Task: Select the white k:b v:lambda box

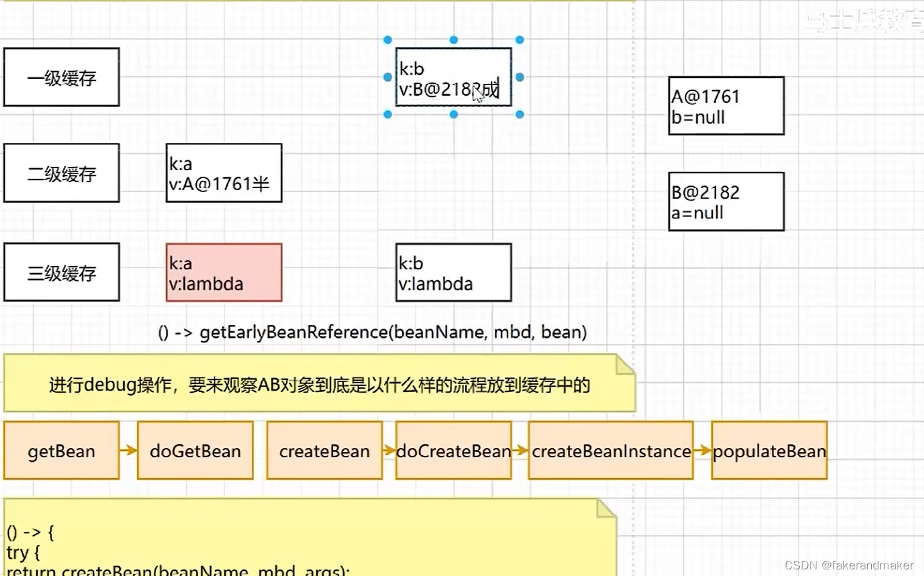Action: pyautogui.click(x=453, y=272)
